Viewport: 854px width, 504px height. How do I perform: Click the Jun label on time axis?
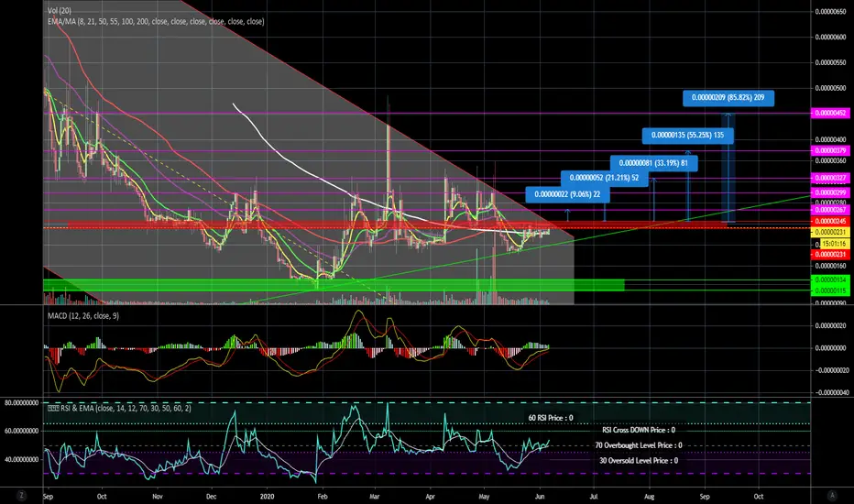coord(540,497)
